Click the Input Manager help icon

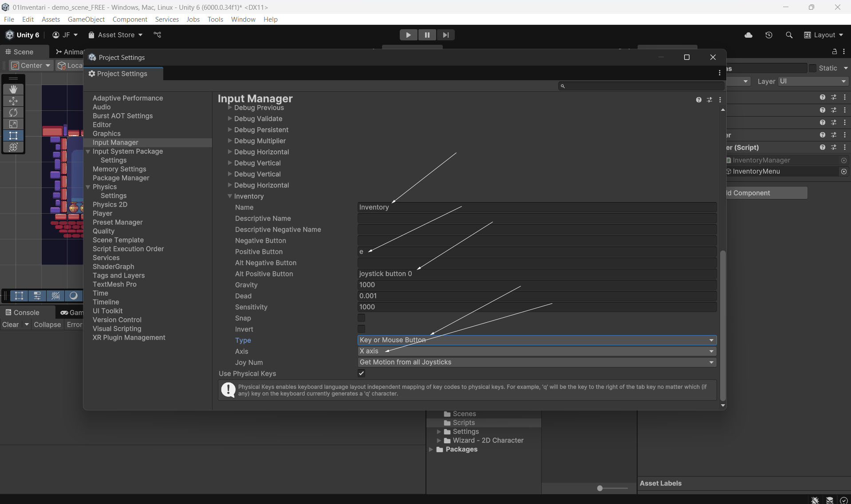point(698,100)
